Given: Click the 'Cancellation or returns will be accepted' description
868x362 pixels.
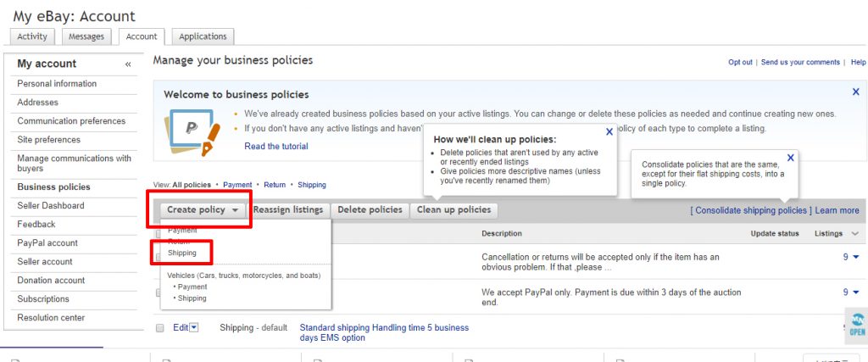Looking at the screenshot, I should click(x=601, y=262).
